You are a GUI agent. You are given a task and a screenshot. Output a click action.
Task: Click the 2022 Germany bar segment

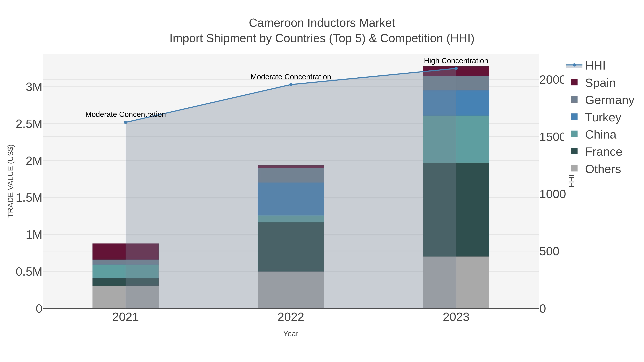(291, 175)
